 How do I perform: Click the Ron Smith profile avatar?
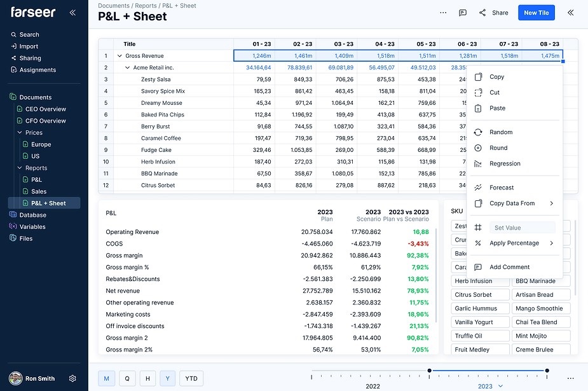(x=15, y=378)
